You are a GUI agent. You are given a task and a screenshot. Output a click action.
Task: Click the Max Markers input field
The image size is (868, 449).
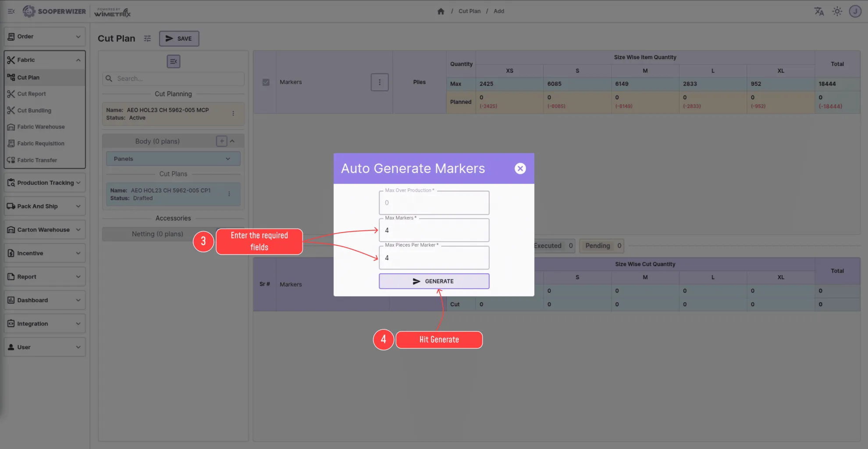click(434, 230)
